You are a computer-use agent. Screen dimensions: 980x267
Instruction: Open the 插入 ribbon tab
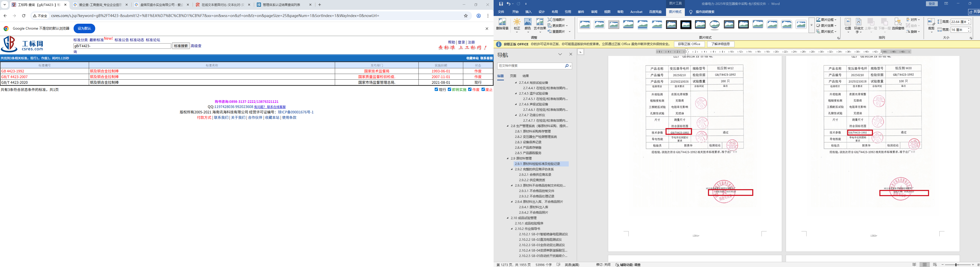528,12
